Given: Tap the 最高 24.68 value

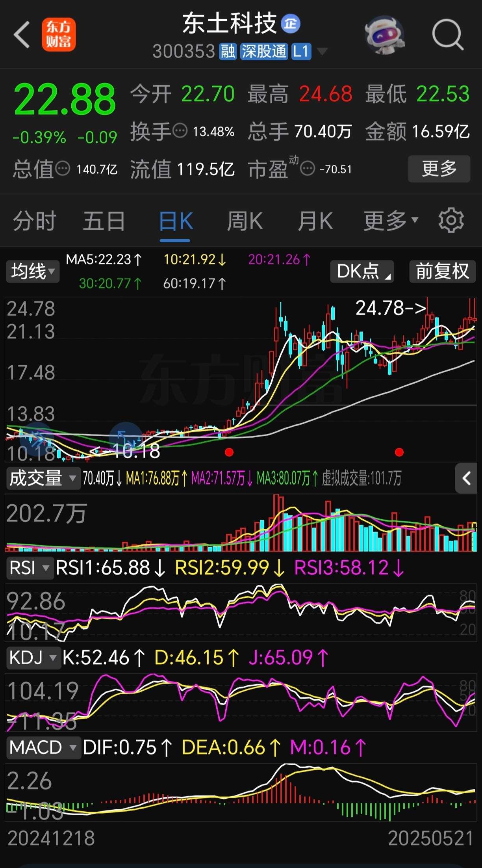Looking at the screenshot, I should pyautogui.click(x=325, y=94).
